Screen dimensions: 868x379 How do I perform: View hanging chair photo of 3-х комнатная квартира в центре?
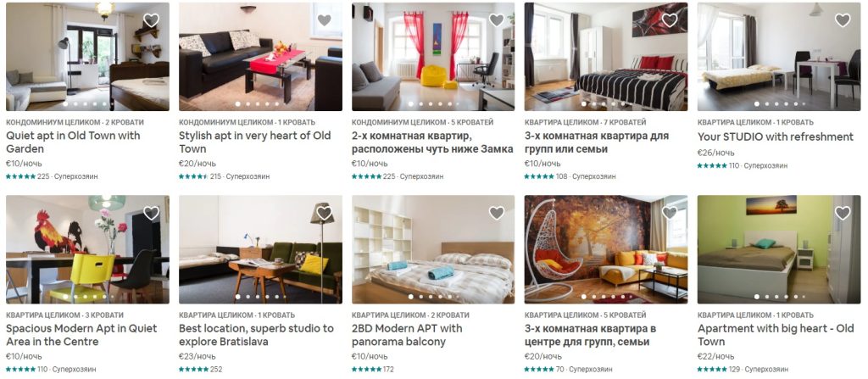click(x=606, y=249)
